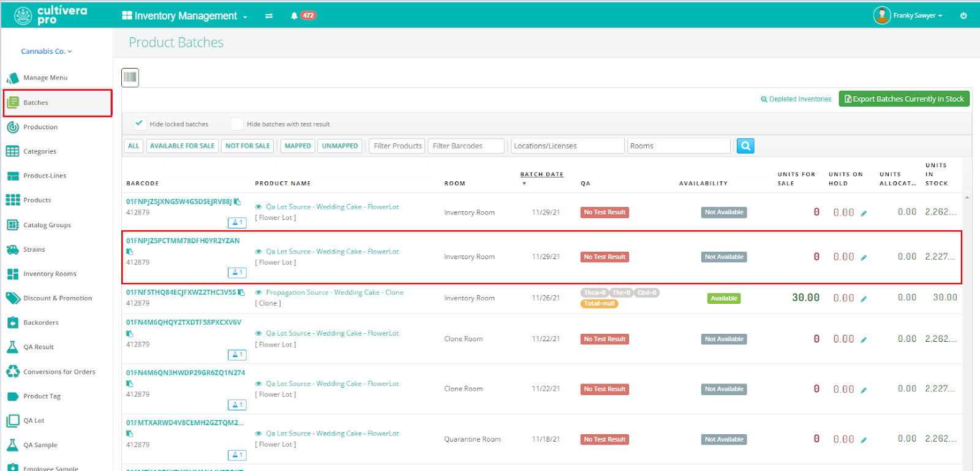Click the QA Lot sidebar icon
980x471 pixels.
click(x=13, y=421)
